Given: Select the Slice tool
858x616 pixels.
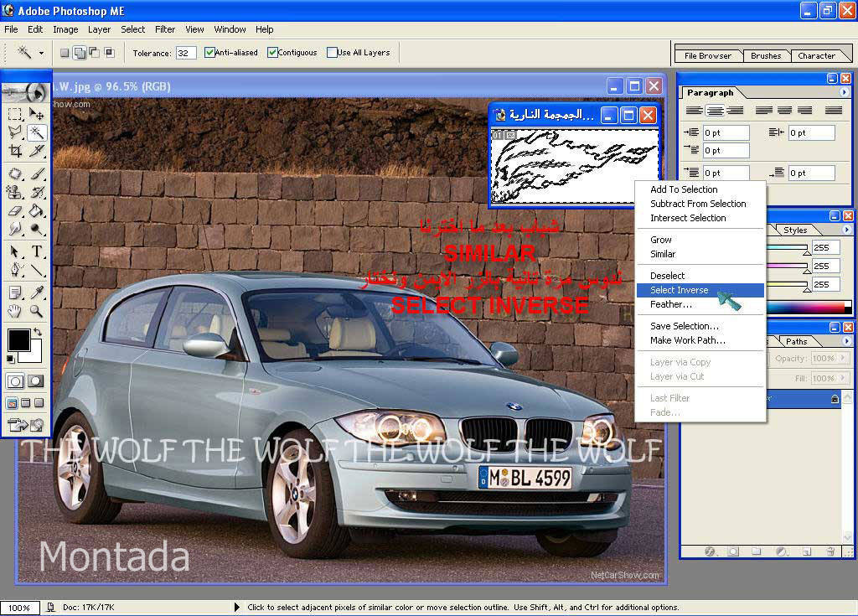Looking at the screenshot, I should tap(37, 151).
